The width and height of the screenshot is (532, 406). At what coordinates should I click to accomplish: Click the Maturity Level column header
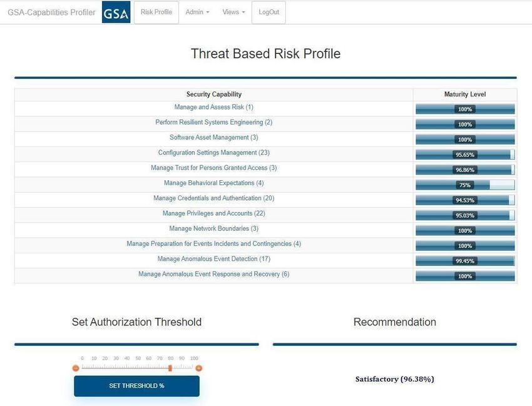coord(465,94)
